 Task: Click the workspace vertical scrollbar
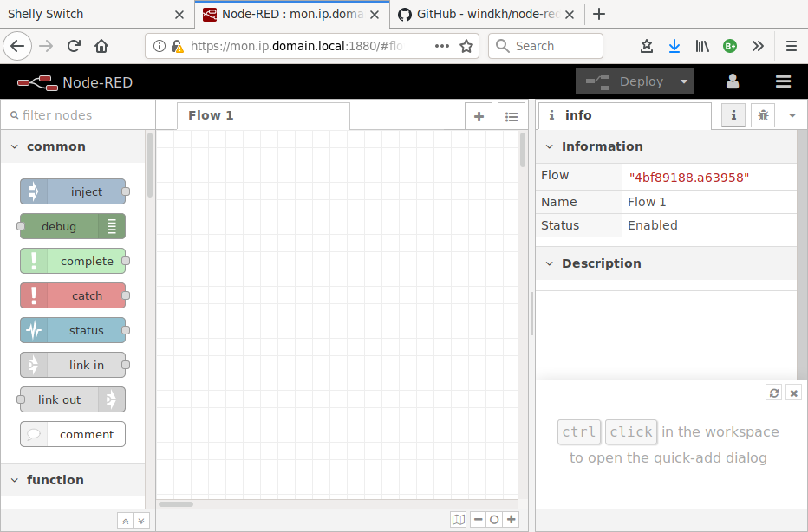pyautogui.click(x=523, y=149)
